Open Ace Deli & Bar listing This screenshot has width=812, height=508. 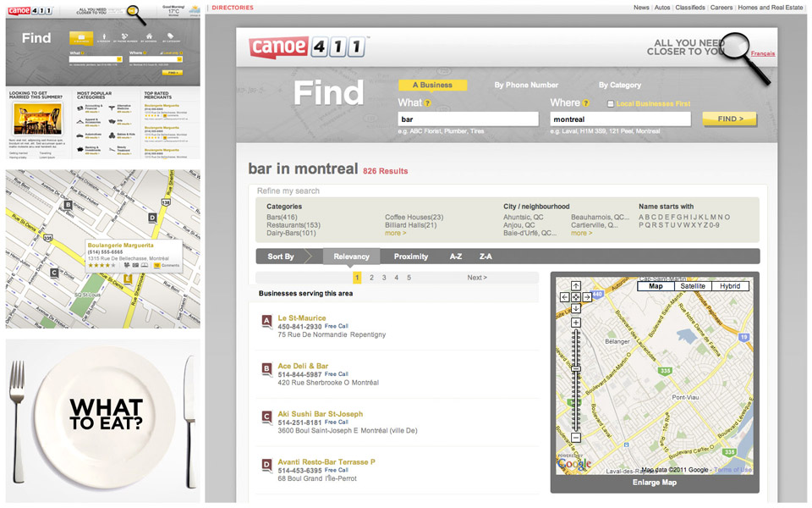click(303, 366)
